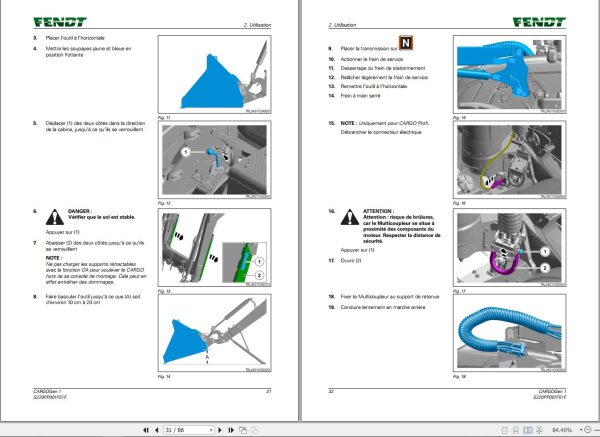
Task: Open the zoom level dropdown arrow
Action: 581,430
